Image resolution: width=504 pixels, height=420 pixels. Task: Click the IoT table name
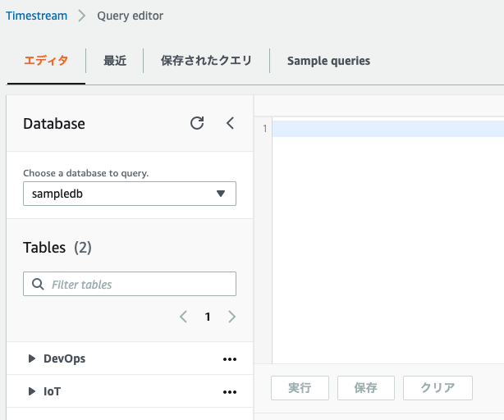point(52,391)
